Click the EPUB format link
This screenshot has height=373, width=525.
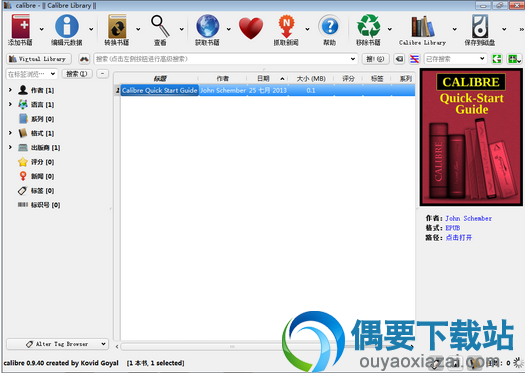coord(453,228)
